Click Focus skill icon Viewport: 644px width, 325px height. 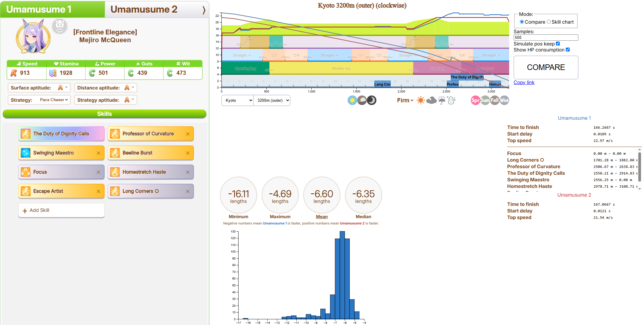click(x=26, y=172)
